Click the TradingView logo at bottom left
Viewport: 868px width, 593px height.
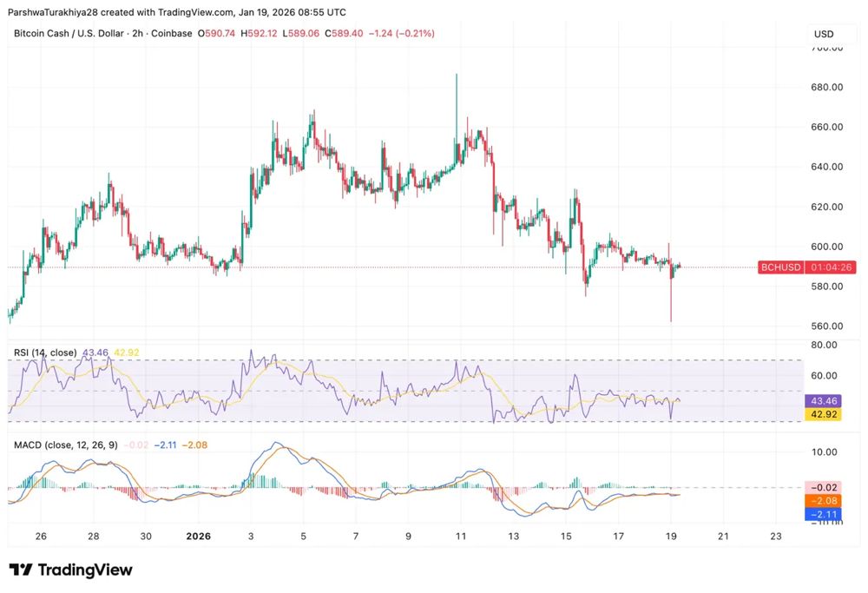coord(73,570)
